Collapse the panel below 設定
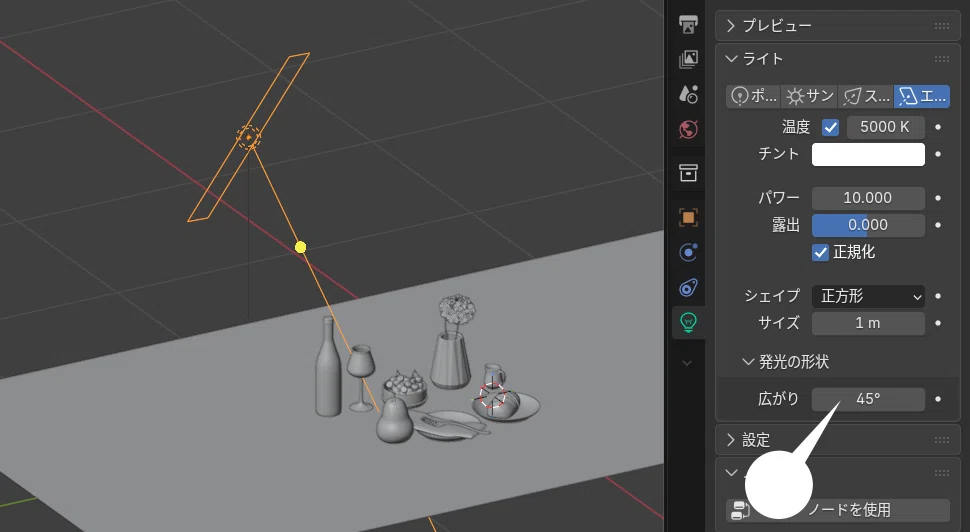 pyautogui.click(x=731, y=473)
